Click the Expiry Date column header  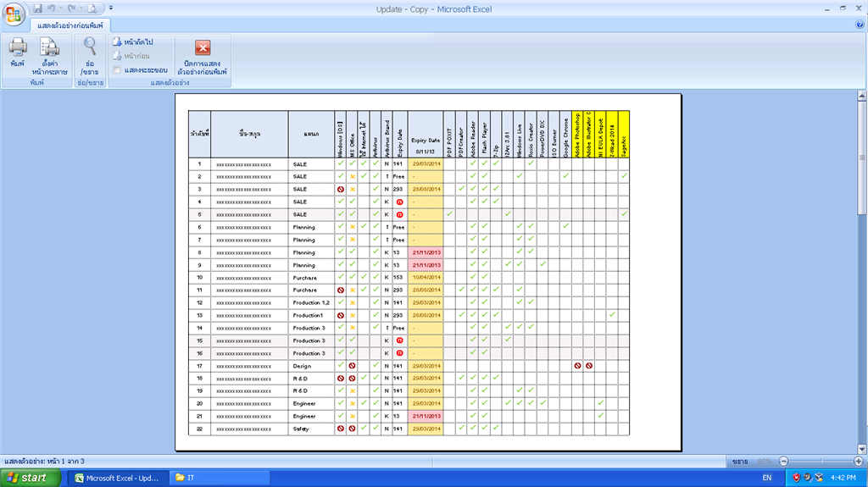click(426, 135)
